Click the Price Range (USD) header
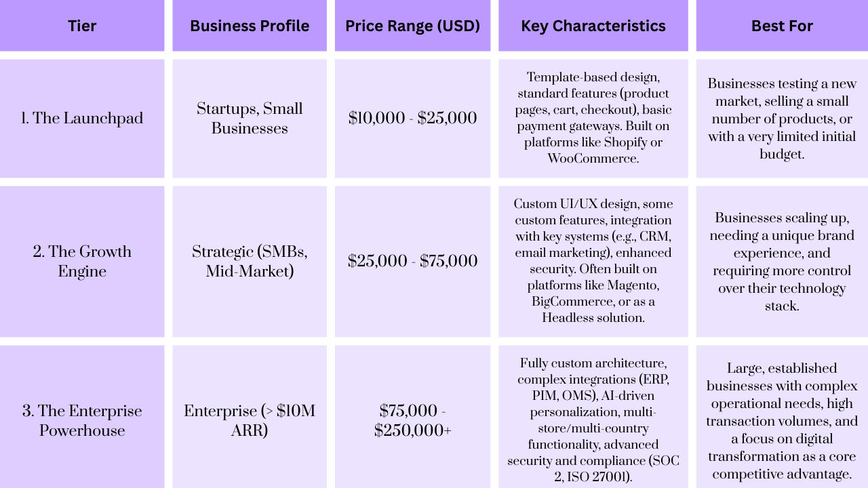This screenshot has height=488, width=868. coord(412,26)
